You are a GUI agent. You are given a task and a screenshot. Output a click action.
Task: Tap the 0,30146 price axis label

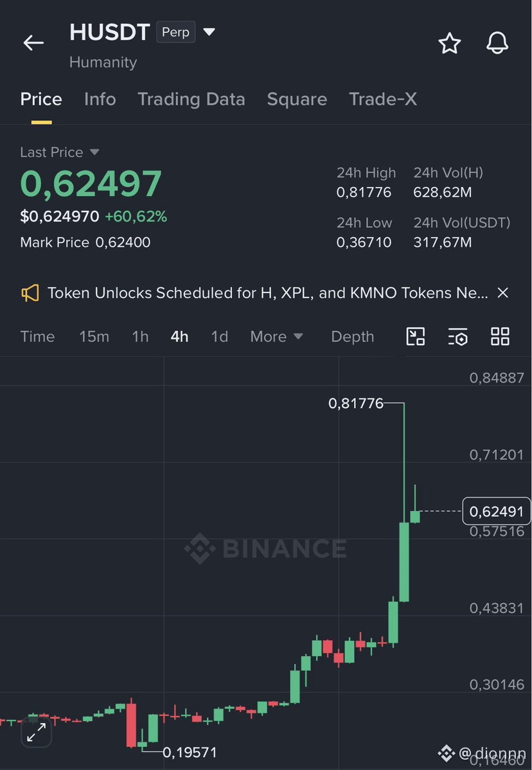click(x=497, y=685)
